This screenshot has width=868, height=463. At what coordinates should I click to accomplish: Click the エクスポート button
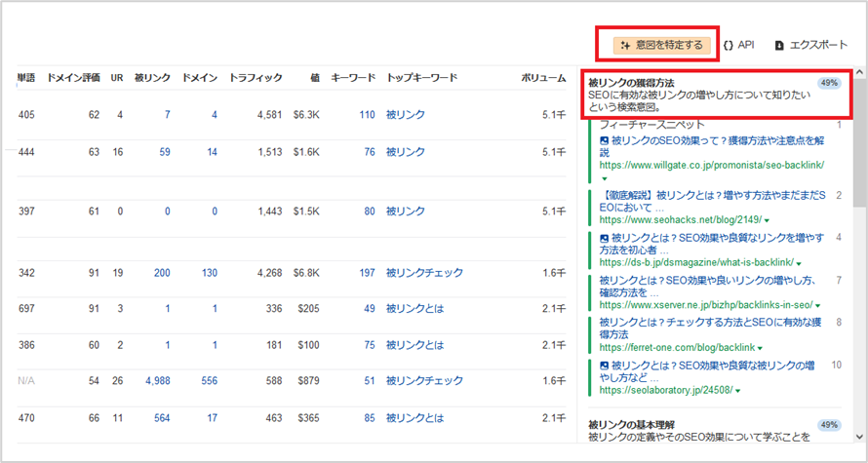click(x=811, y=46)
